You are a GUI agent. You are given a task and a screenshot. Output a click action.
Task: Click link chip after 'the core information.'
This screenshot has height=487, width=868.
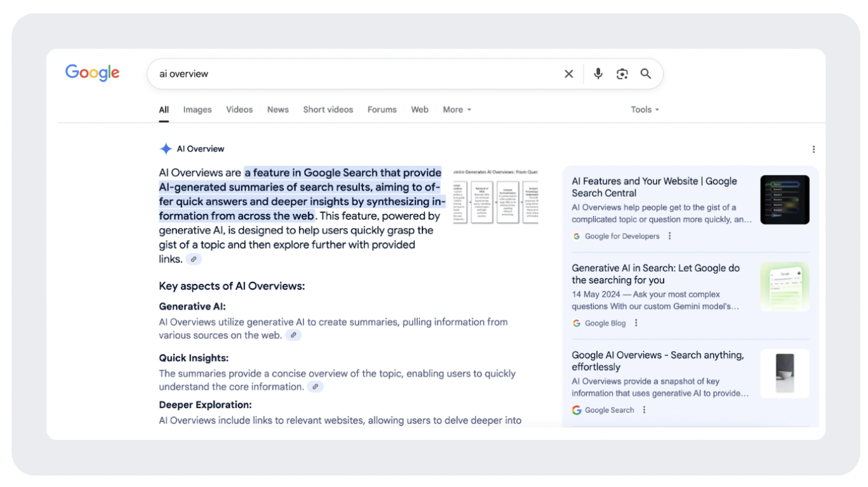point(315,387)
